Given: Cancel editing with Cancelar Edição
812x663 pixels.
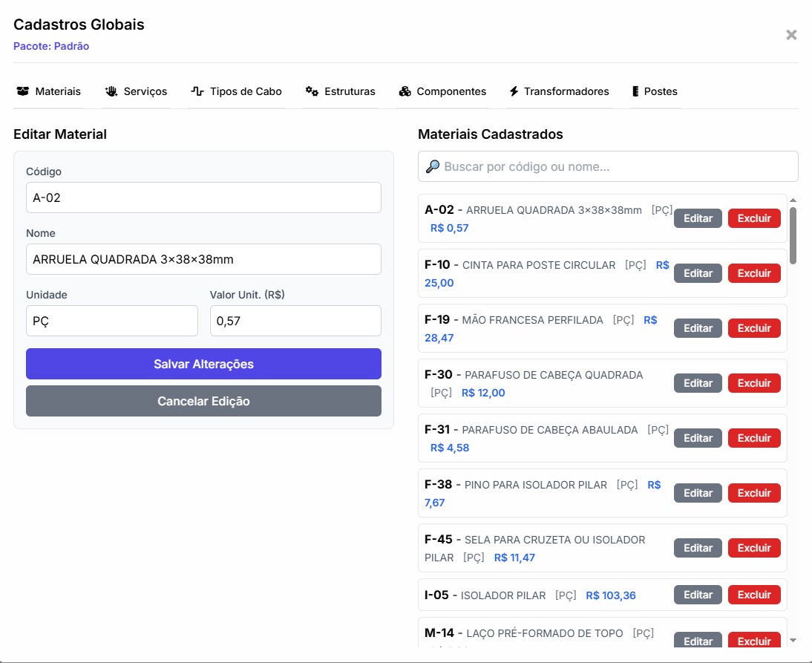Looking at the screenshot, I should tap(203, 401).
